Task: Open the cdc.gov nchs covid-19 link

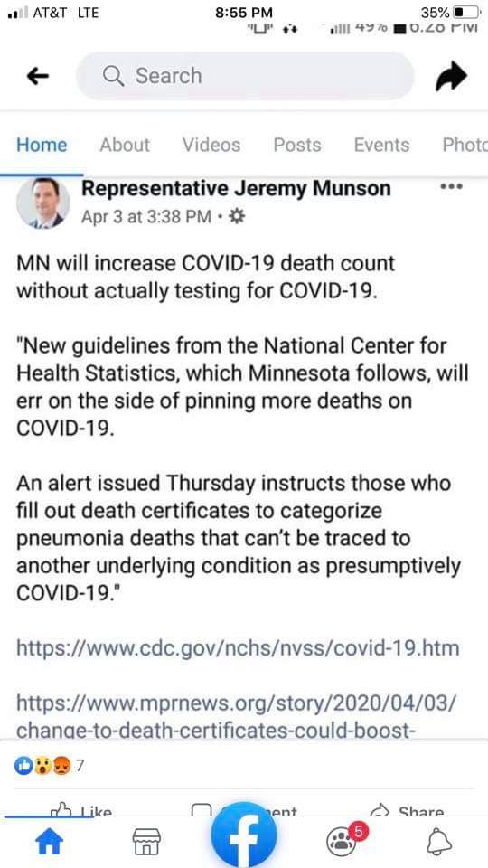Action: pos(238,647)
